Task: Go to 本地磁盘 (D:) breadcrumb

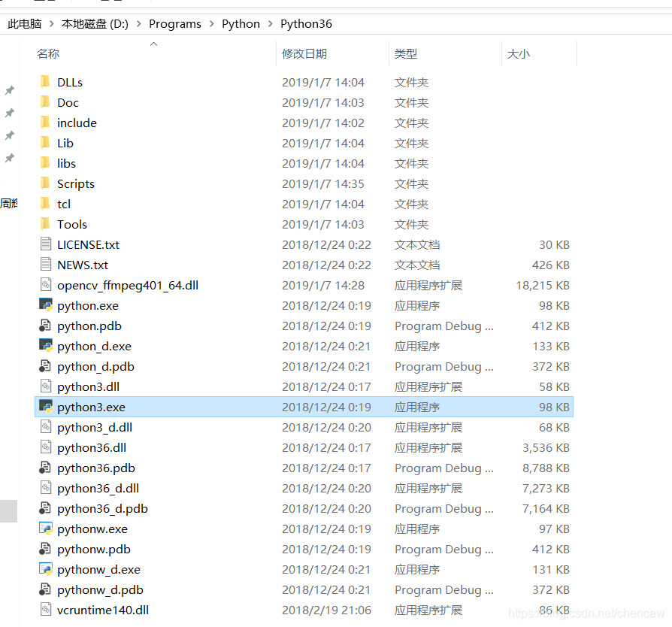Action: [95, 23]
